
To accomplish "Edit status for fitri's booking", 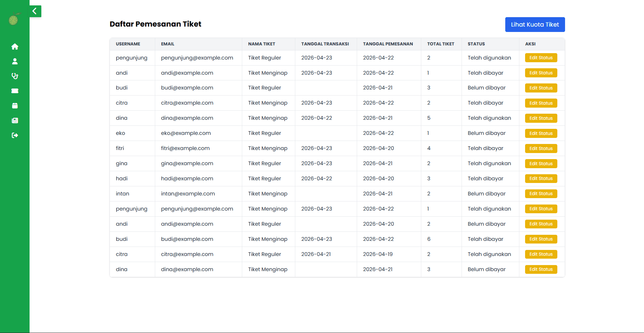I will (541, 148).
